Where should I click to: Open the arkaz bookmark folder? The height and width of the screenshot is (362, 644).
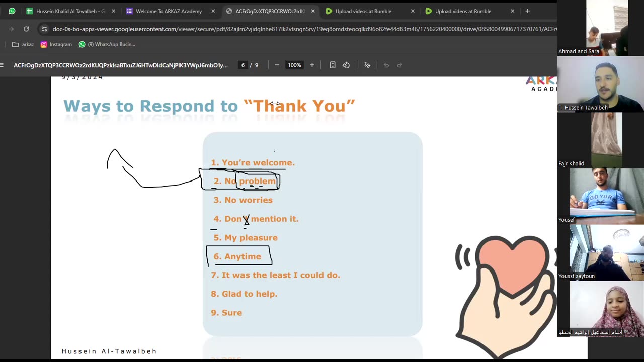click(23, 44)
